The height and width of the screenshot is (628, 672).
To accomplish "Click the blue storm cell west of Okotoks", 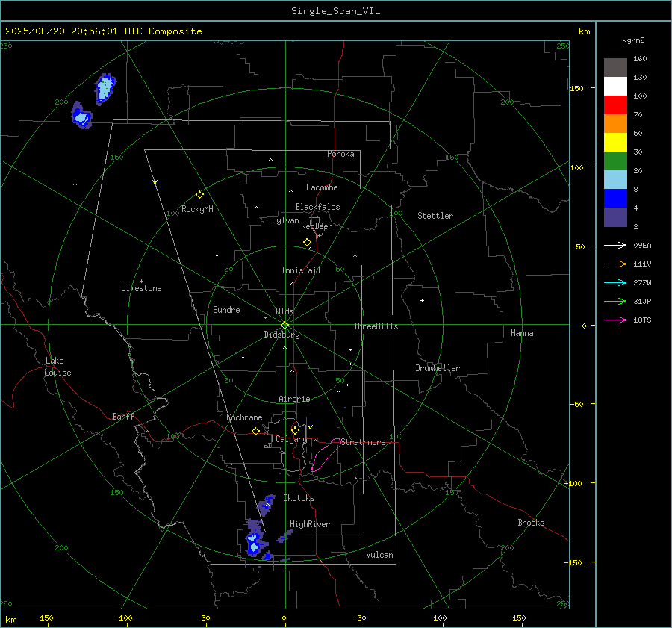I will point(266,504).
